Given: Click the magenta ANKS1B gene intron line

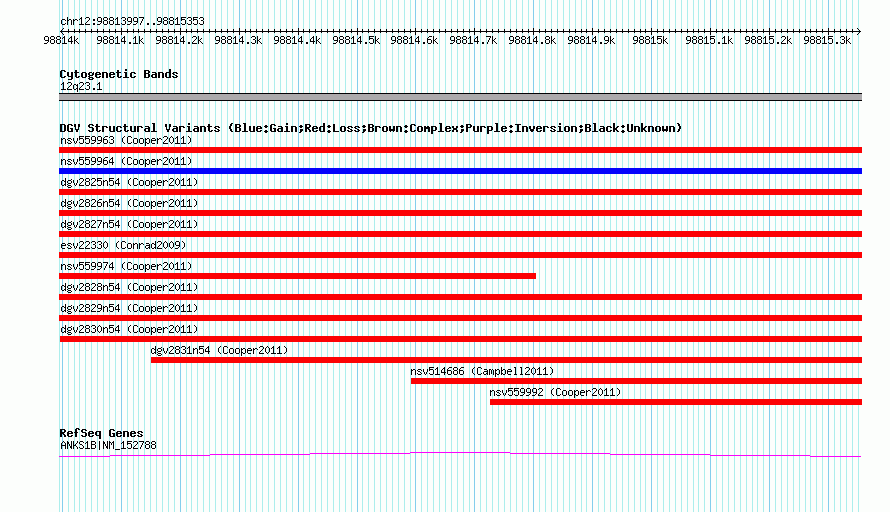Looking at the screenshot, I should (460, 453).
